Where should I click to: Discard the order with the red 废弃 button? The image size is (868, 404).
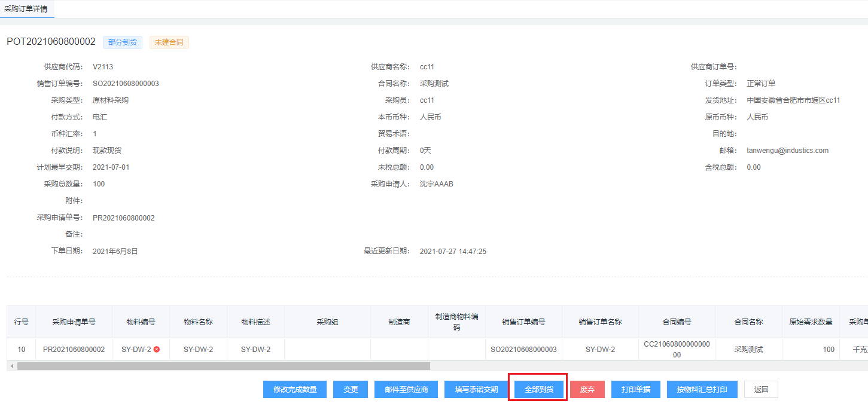[587, 390]
